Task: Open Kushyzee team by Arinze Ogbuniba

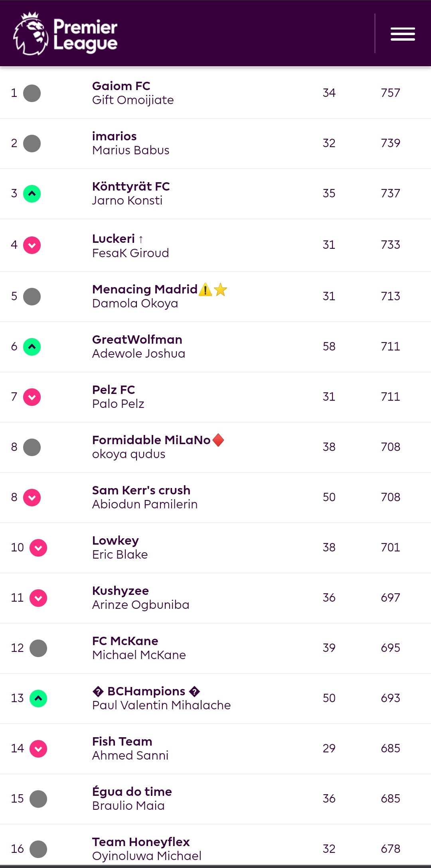Action: point(121,590)
